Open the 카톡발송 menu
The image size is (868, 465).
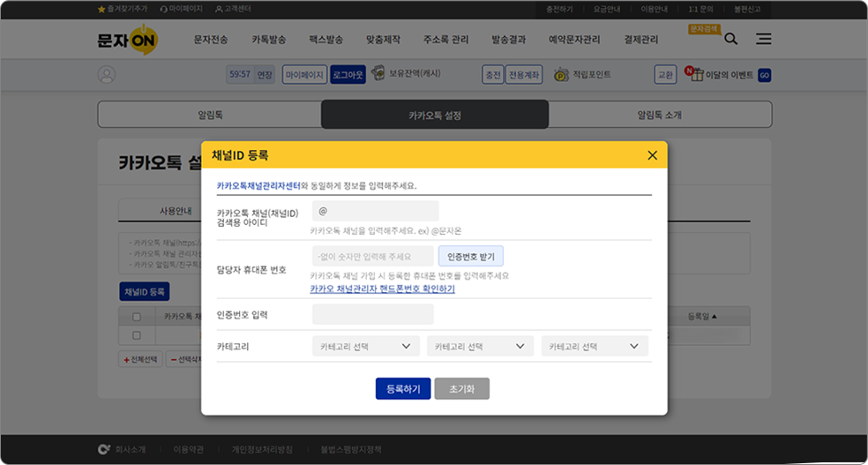click(269, 40)
